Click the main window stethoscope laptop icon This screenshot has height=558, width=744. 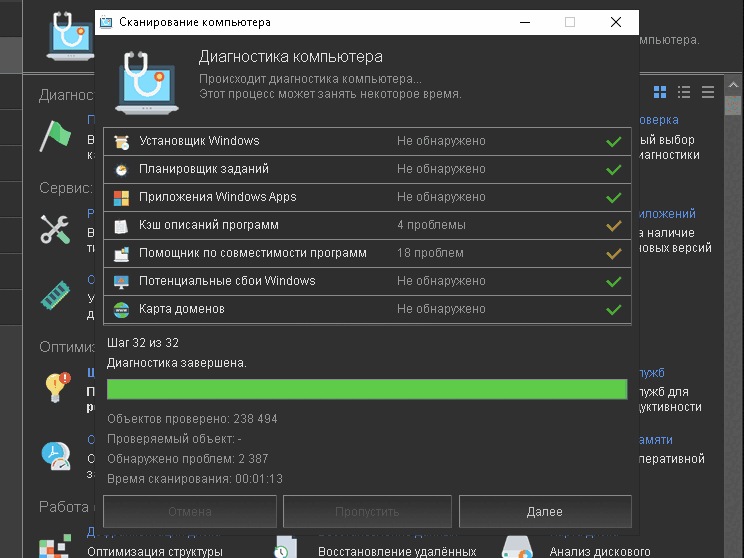click(70, 36)
